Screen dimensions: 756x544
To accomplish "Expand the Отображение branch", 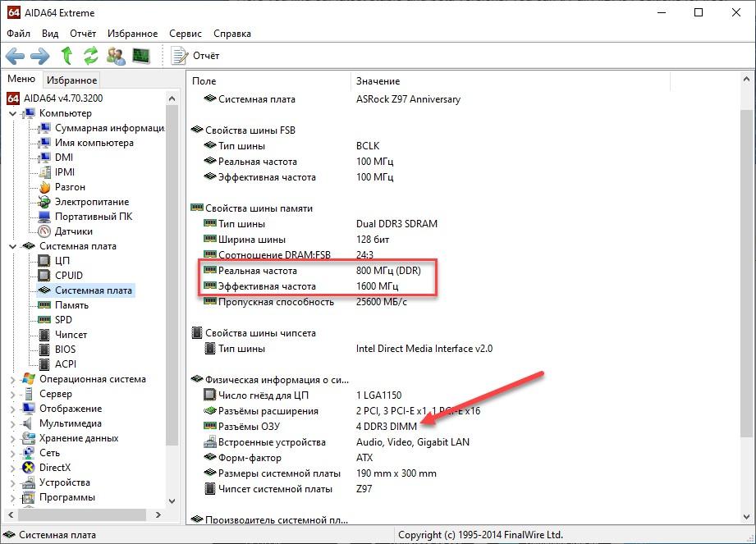I will pos(12,409).
